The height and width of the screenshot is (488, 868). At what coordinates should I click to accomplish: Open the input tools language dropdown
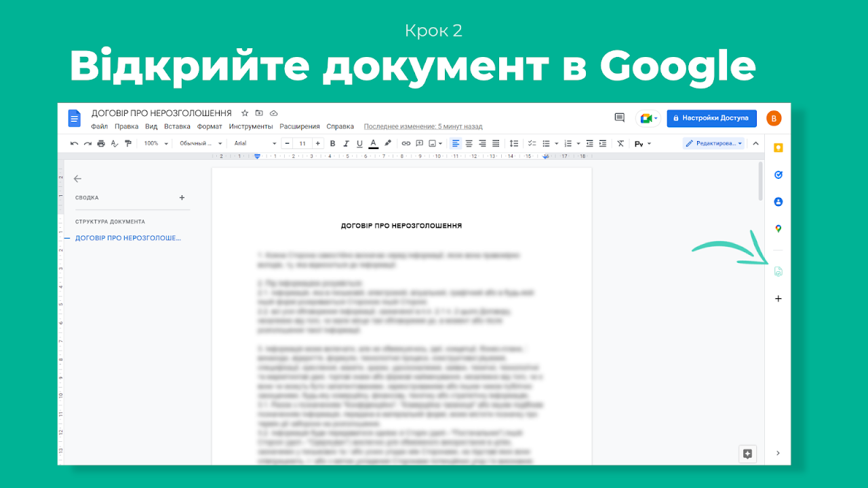click(642, 144)
